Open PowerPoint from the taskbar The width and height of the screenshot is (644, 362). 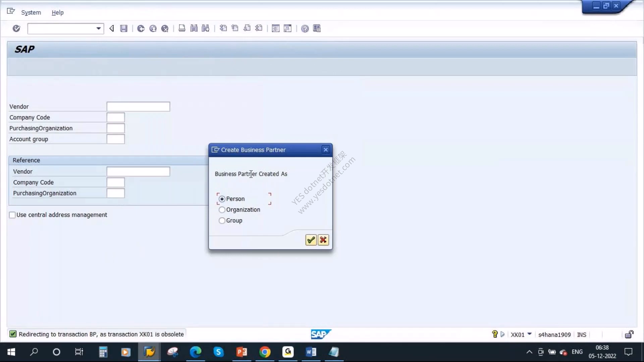point(242,352)
